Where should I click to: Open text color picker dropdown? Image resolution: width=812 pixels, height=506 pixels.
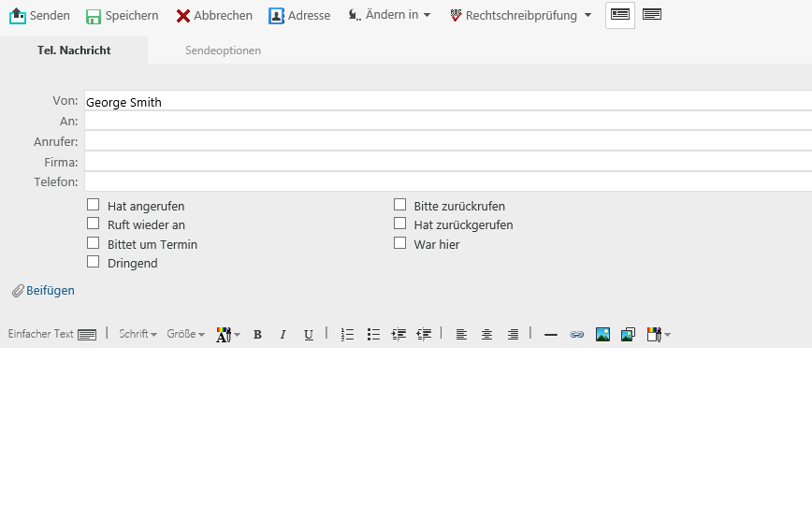tap(228, 335)
